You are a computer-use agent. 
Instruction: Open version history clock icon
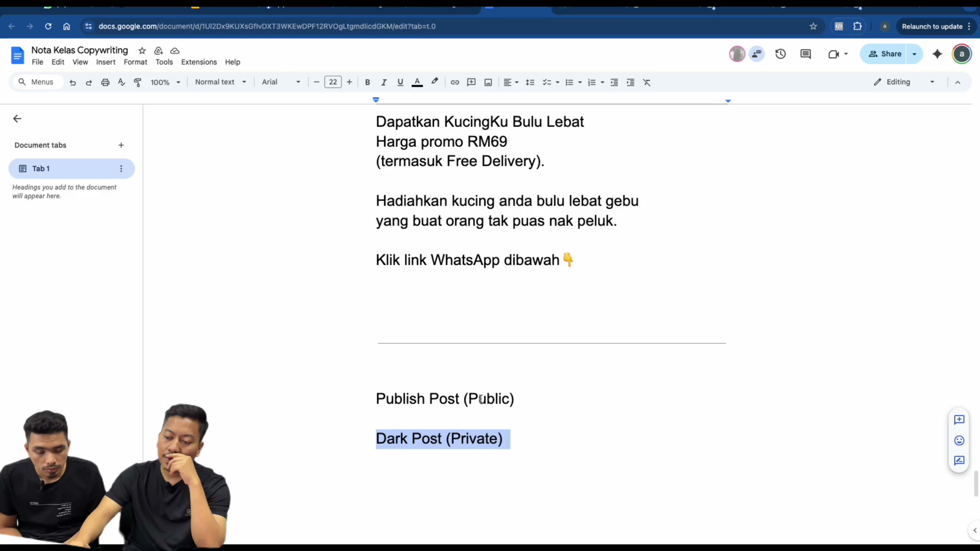pyautogui.click(x=780, y=54)
